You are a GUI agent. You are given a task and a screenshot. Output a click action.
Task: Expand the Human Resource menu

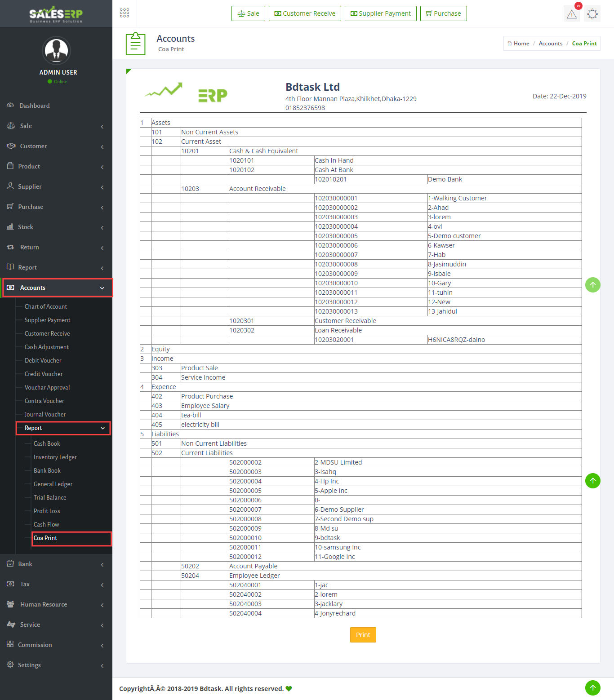tap(56, 604)
